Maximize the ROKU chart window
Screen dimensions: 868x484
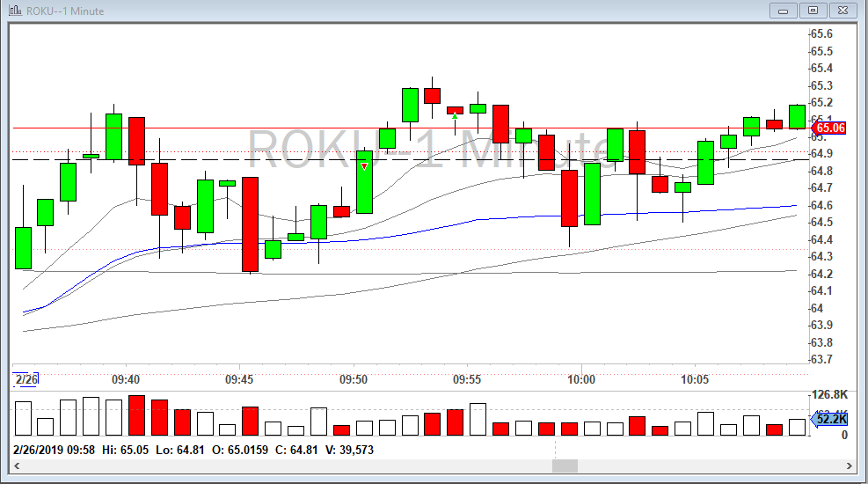click(x=813, y=11)
